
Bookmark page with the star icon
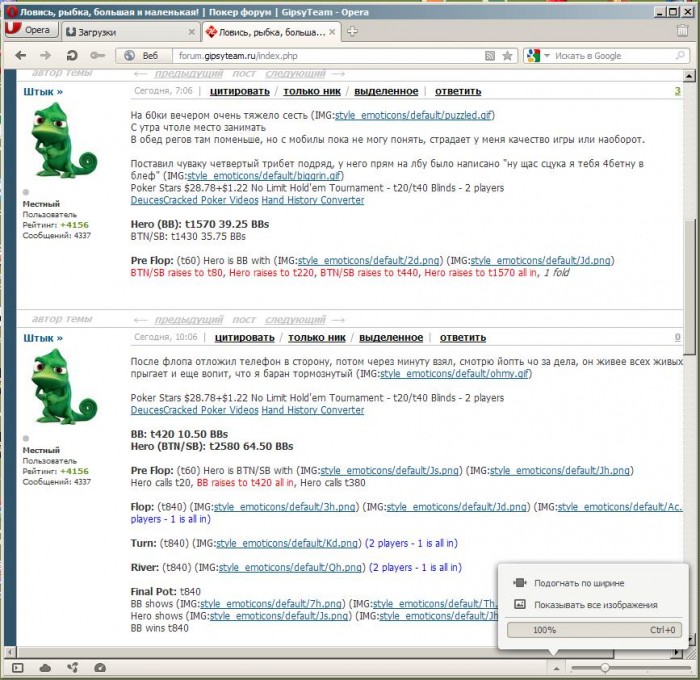[x=507, y=56]
